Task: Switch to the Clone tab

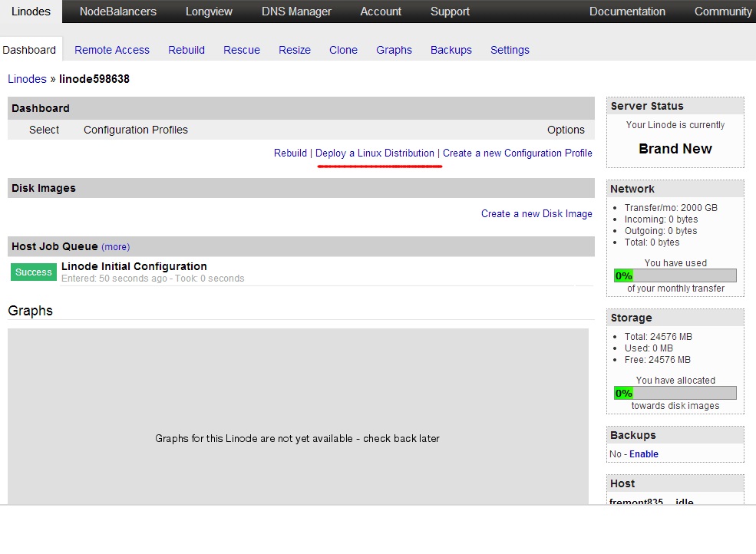Action: click(x=343, y=50)
